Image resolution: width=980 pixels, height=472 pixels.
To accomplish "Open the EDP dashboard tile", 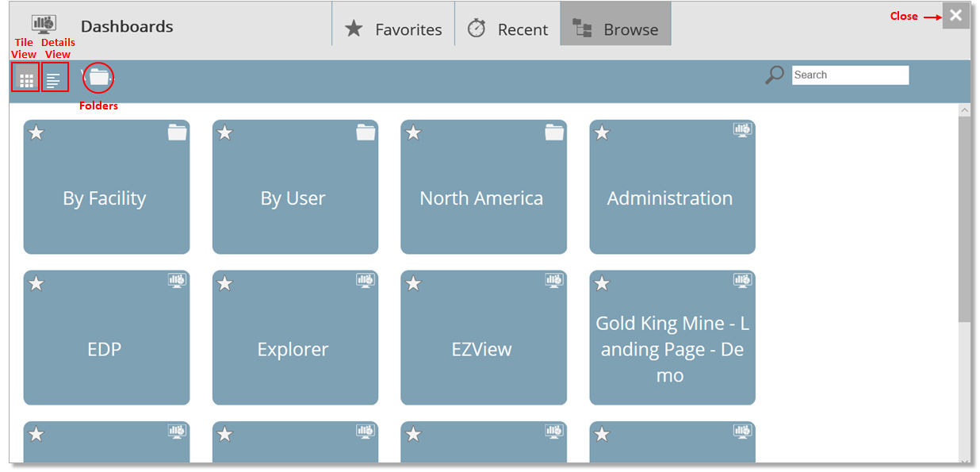I will pyautogui.click(x=106, y=337).
